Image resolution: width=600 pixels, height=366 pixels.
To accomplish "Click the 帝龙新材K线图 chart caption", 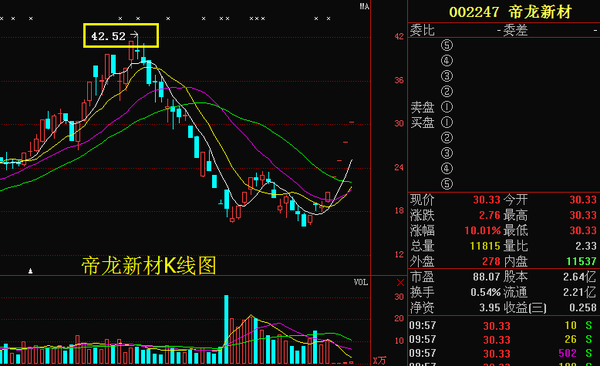I will [149, 266].
